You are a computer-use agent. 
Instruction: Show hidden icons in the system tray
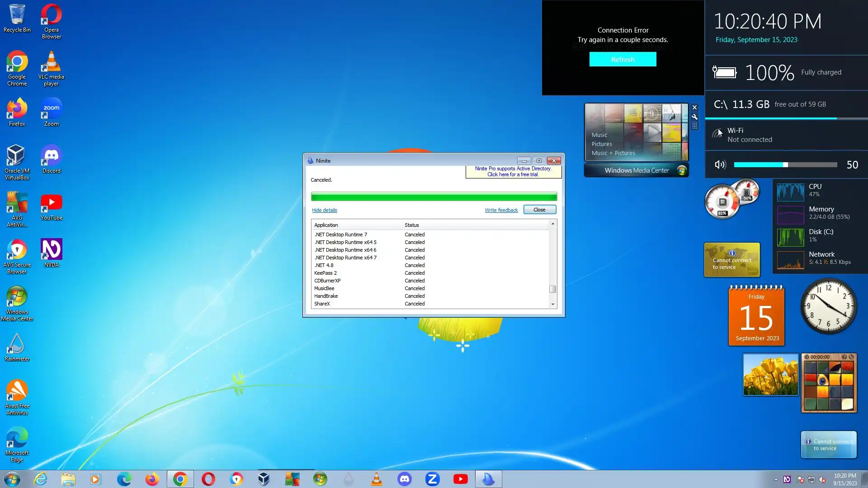pos(776,479)
